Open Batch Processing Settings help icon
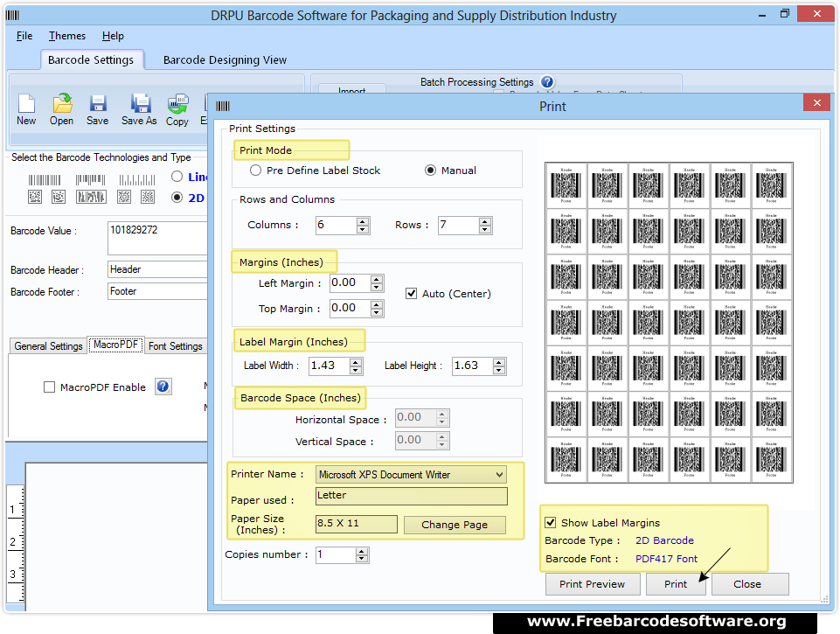 [x=547, y=82]
